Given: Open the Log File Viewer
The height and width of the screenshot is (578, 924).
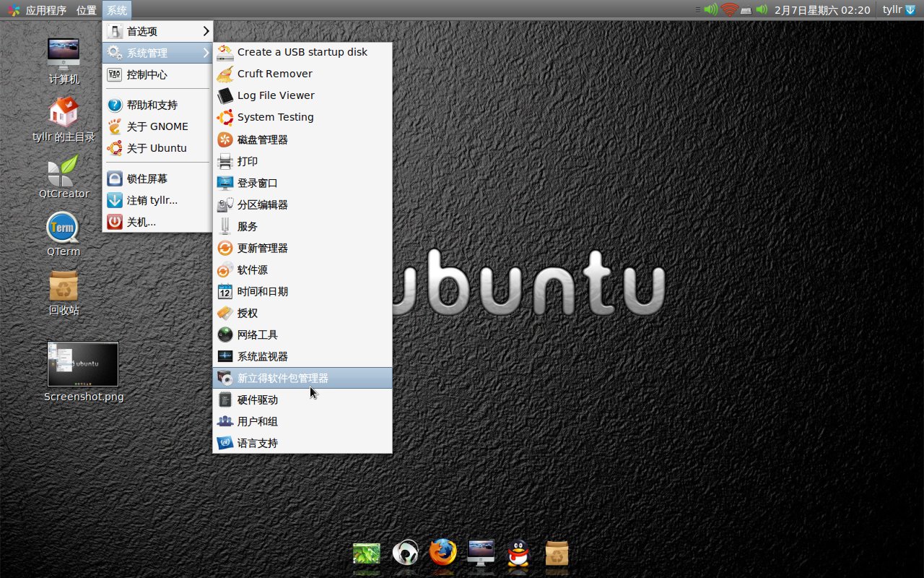Looking at the screenshot, I should [302, 95].
